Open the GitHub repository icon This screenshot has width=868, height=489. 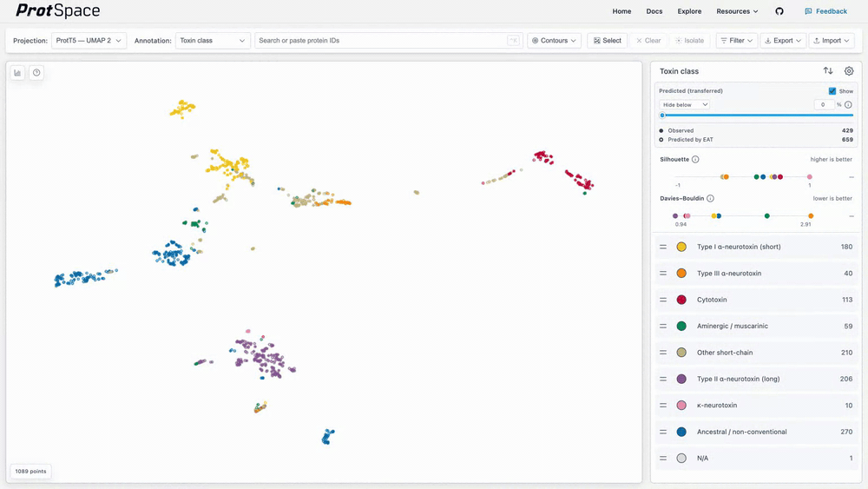(779, 11)
